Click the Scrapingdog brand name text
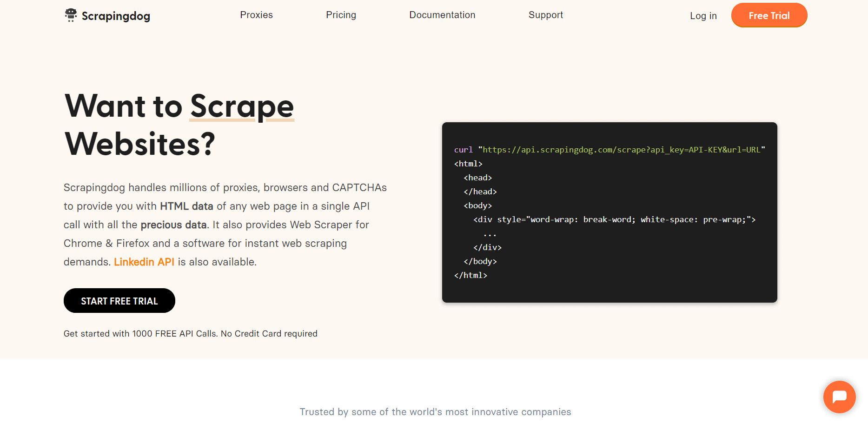868x430 pixels. [116, 16]
